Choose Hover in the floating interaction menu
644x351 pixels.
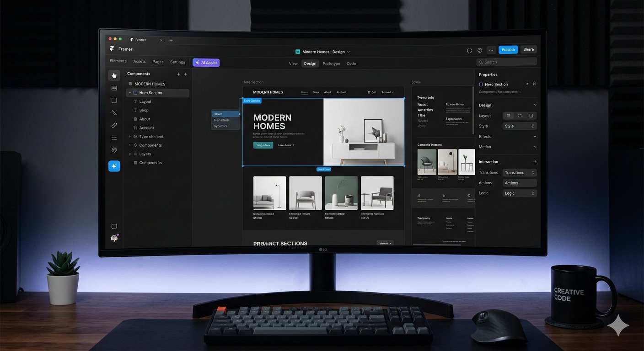225,114
